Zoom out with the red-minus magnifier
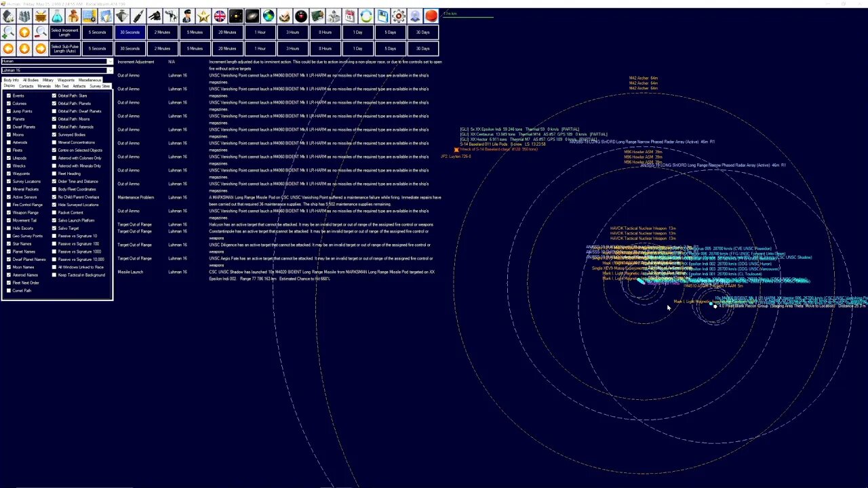 41,32
